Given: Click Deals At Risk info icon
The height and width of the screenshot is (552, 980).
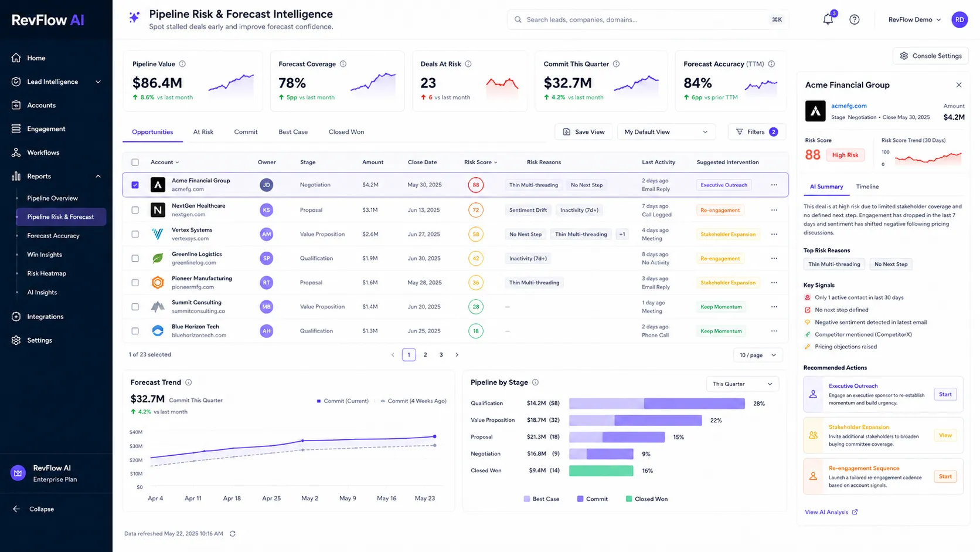Looking at the screenshot, I should (x=468, y=64).
